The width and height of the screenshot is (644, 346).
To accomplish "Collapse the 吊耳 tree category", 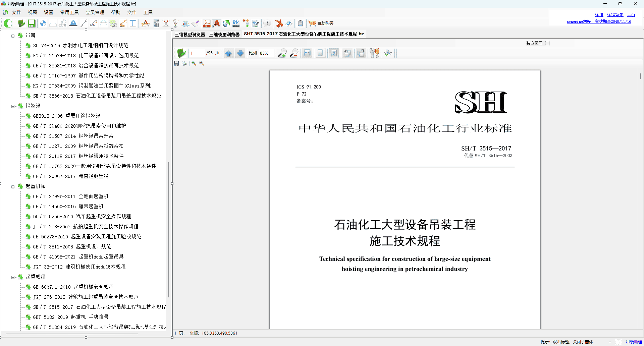I will tap(13, 36).
